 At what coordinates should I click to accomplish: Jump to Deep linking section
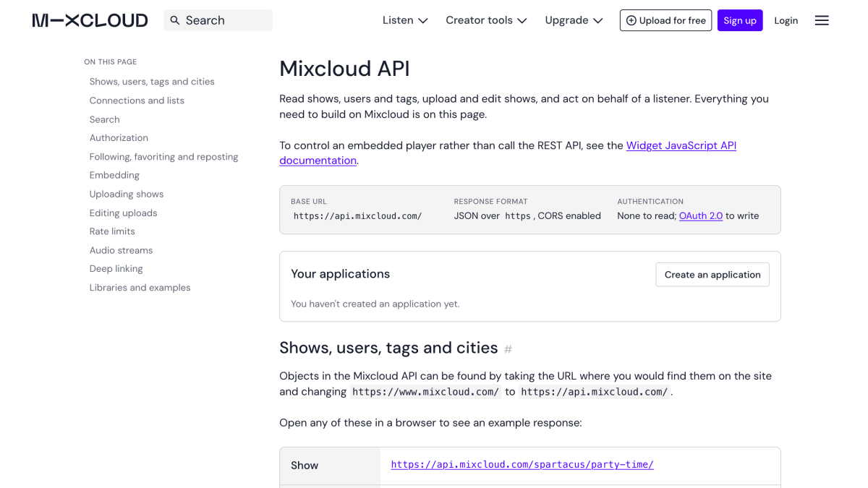(x=116, y=268)
